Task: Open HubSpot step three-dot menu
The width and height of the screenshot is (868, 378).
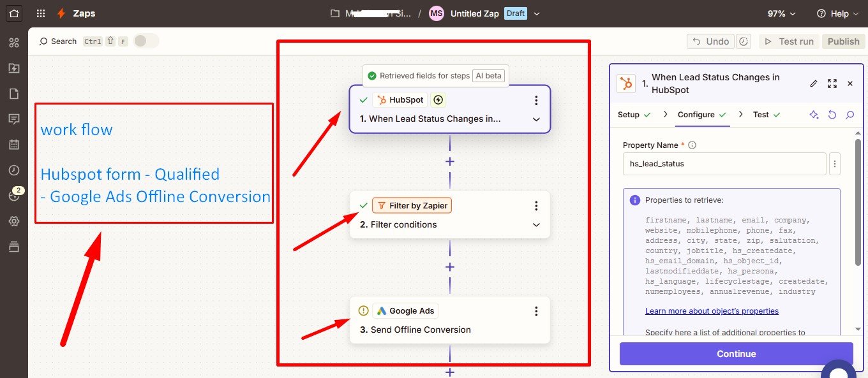Action: (x=536, y=100)
